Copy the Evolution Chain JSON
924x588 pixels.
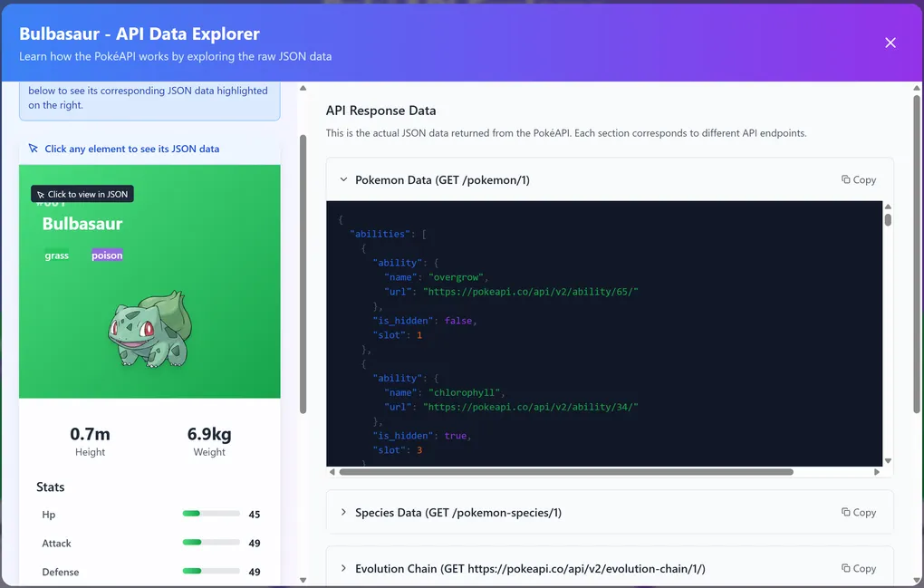click(x=858, y=568)
